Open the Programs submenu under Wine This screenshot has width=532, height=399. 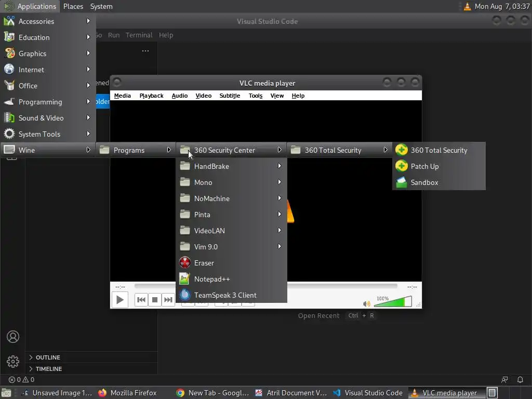click(x=136, y=150)
